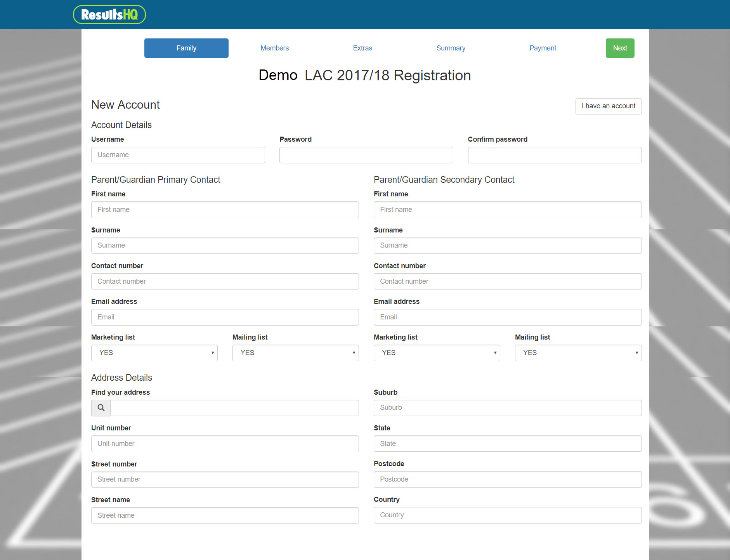Click the Street name label
This screenshot has height=560, width=730.
[111, 500]
